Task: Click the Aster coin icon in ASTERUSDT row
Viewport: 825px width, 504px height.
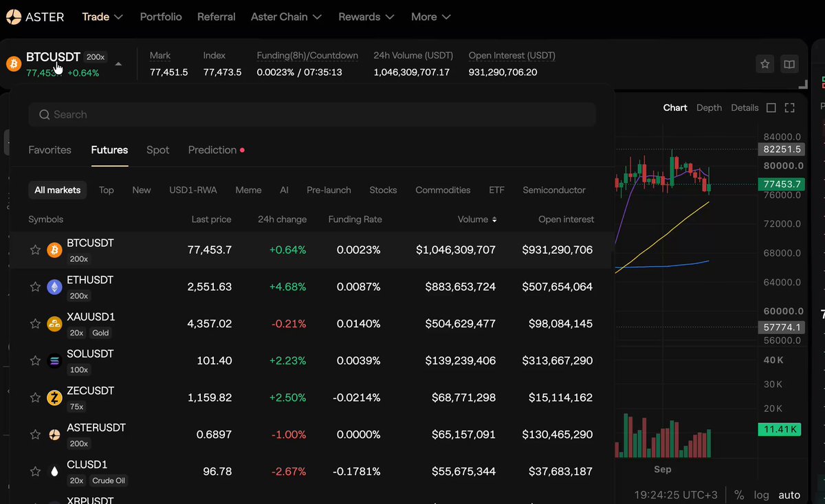Action: 54,435
